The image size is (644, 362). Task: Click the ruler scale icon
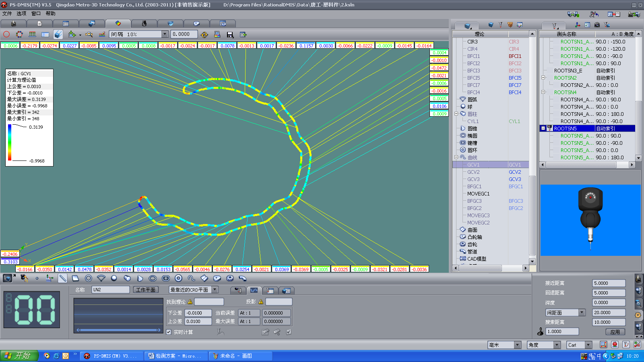click(x=45, y=35)
